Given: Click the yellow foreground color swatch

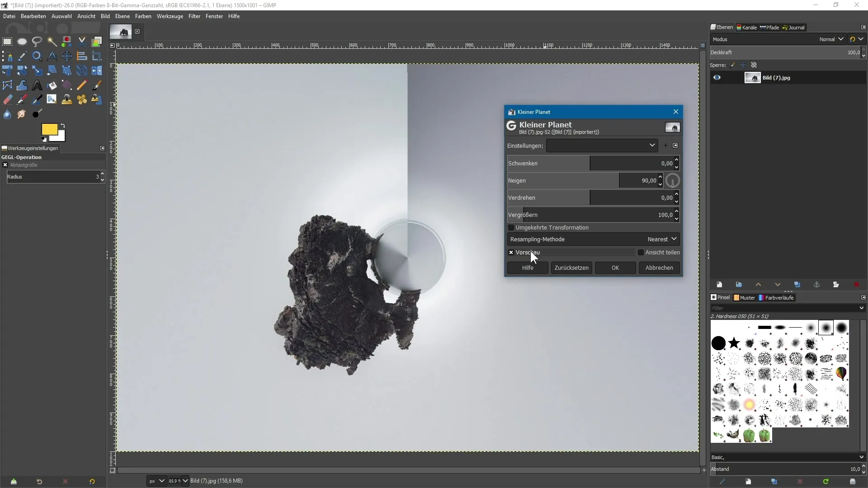Looking at the screenshot, I should [49, 130].
